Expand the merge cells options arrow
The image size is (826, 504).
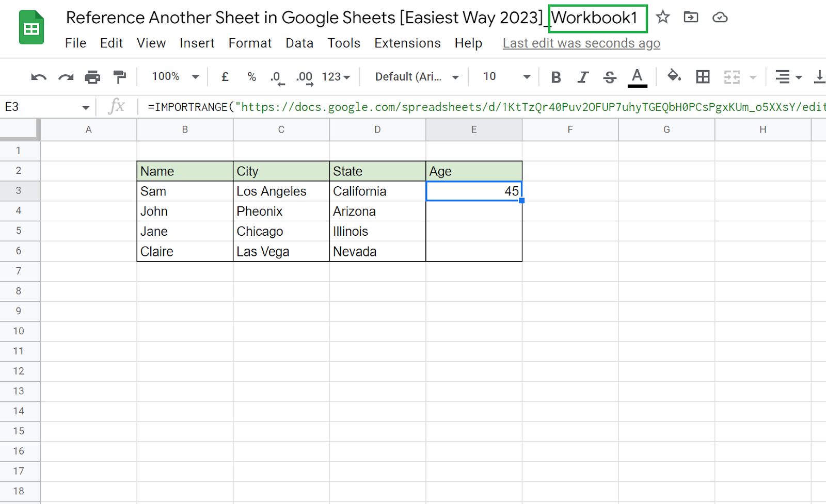click(753, 77)
